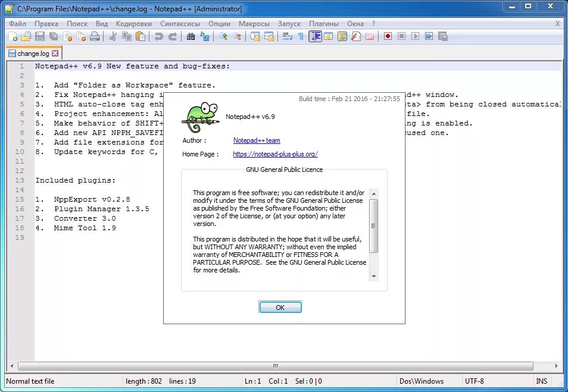
Task: Click the editor horizontal scrollbar thumb
Action: 275,366
